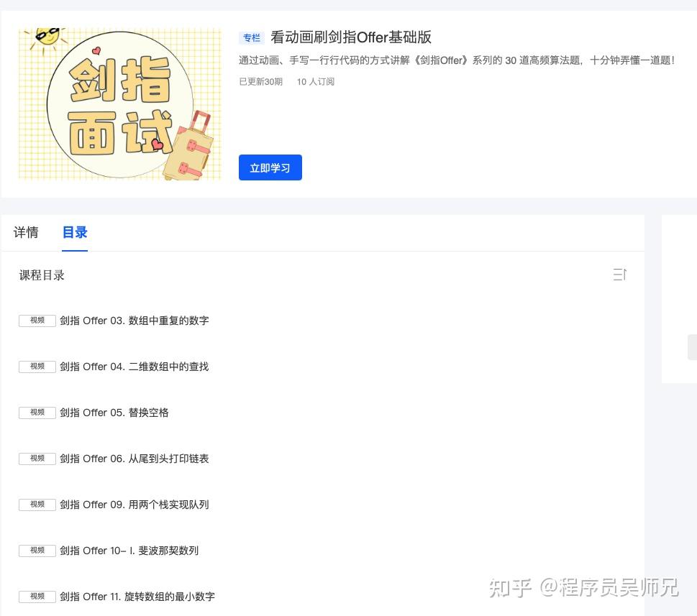Click the 剑指面试 course cover image
697x616 pixels.
coord(119,104)
